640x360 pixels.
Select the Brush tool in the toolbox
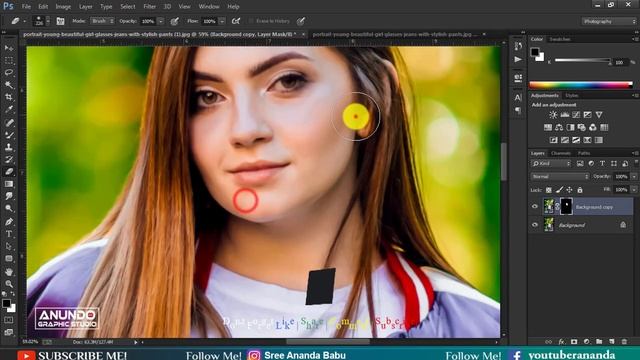point(9,135)
